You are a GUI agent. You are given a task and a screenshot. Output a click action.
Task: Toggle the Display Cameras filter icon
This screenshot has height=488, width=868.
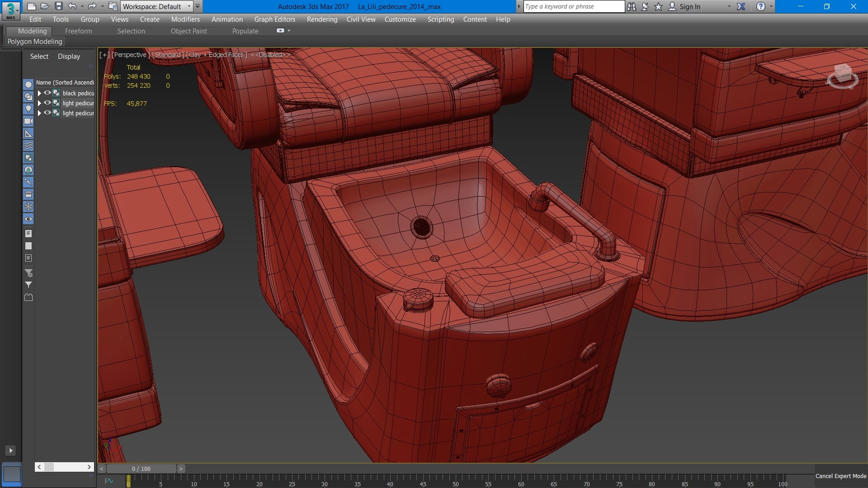click(x=28, y=121)
